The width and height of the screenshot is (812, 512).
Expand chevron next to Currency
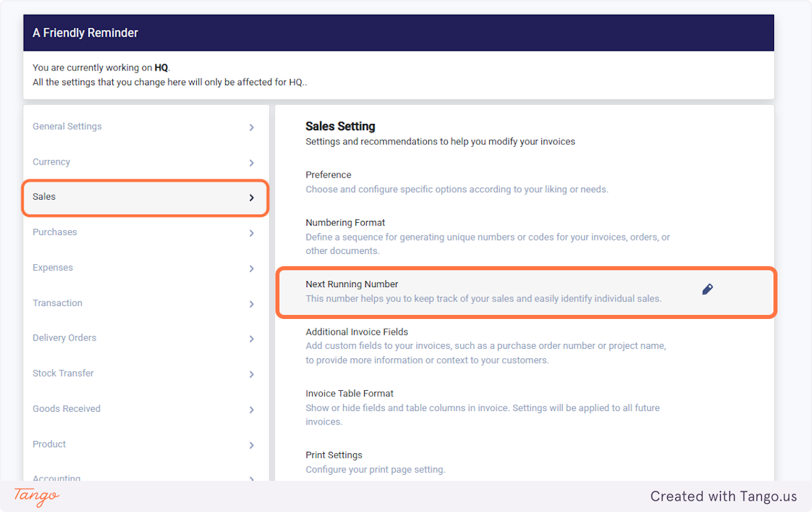251,163
